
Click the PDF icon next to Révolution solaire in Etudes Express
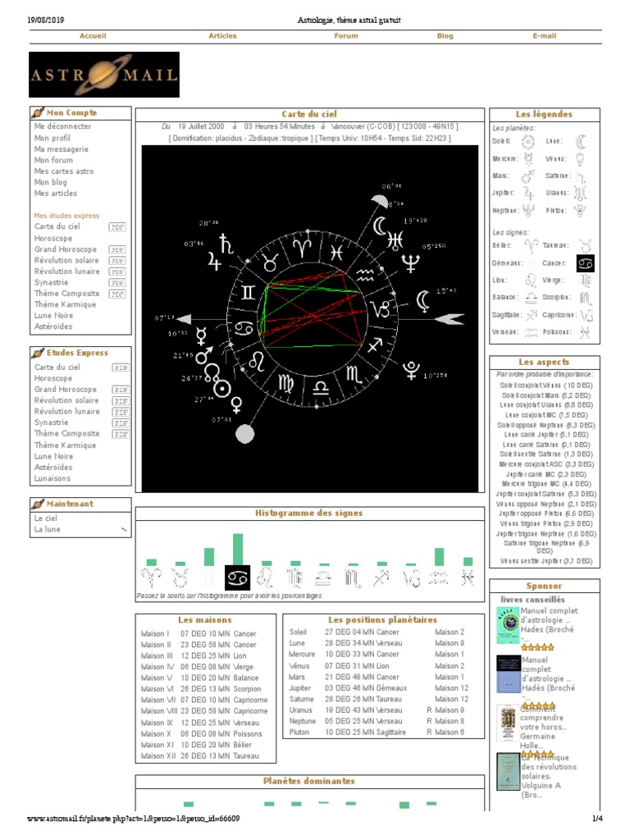[121, 401]
